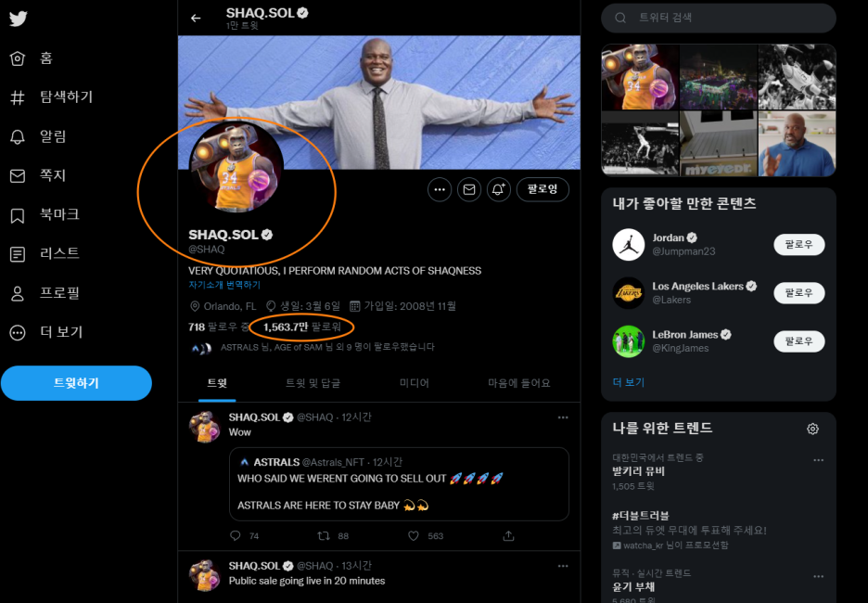
Task: Open the gorilla NFT media thumbnail
Action: (640, 77)
